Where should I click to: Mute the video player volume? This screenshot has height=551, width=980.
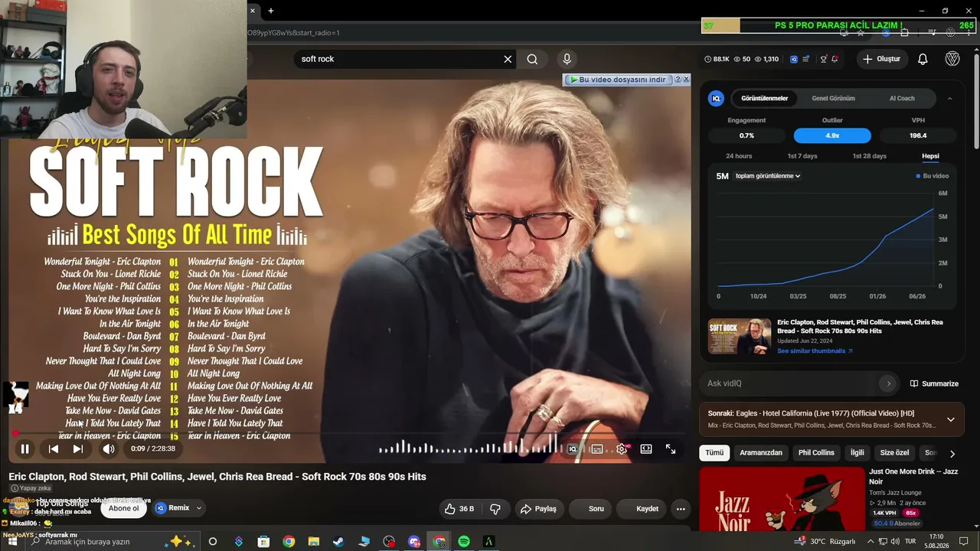(x=109, y=449)
